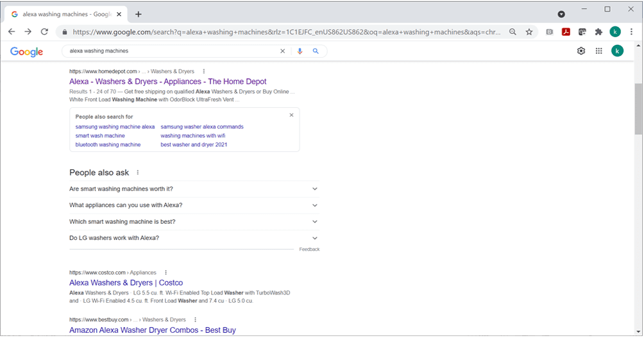The height and width of the screenshot is (338, 644).
Task: Clear the search box with X icon
Action: pos(282,51)
